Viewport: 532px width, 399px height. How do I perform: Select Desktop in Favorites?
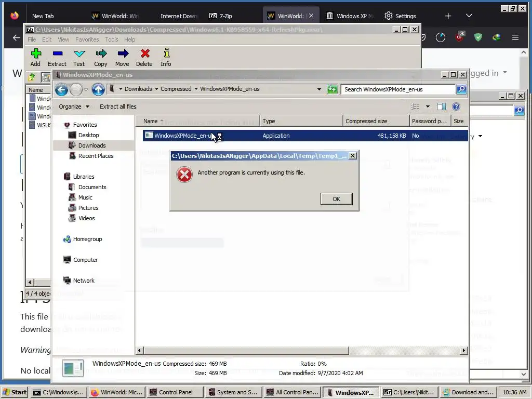click(x=88, y=135)
